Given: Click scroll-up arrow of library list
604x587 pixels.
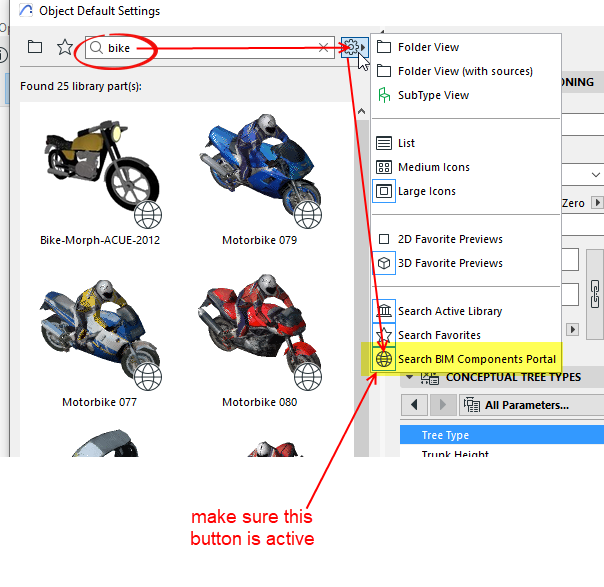Looking at the screenshot, I should tap(361, 112).
